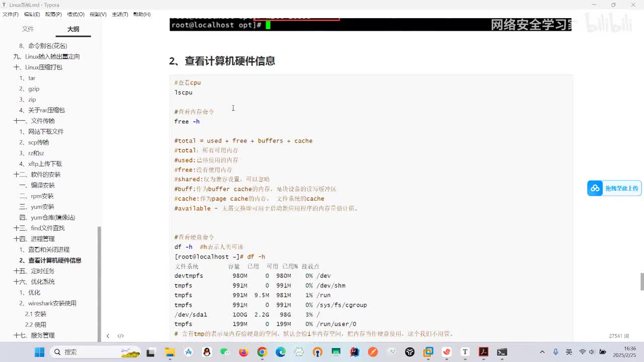644x362 pixels.
Task: Select outline item 4、关于rar压缩包
Action: (x=42, y=110)
